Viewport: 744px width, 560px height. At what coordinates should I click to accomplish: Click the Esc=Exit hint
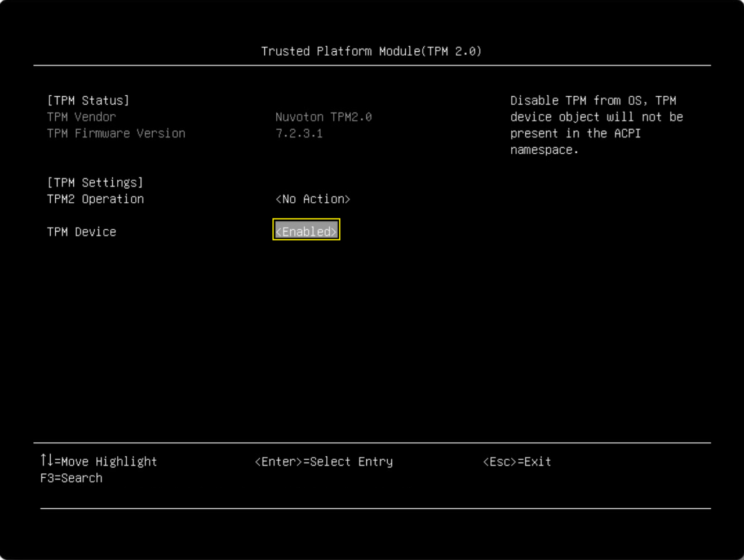coord(517,461)
